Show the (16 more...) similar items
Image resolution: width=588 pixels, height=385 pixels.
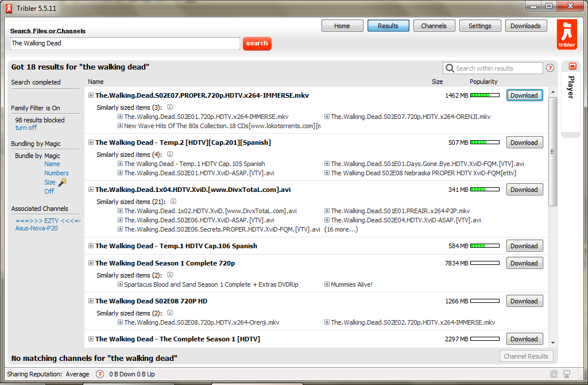click(341, 229)
